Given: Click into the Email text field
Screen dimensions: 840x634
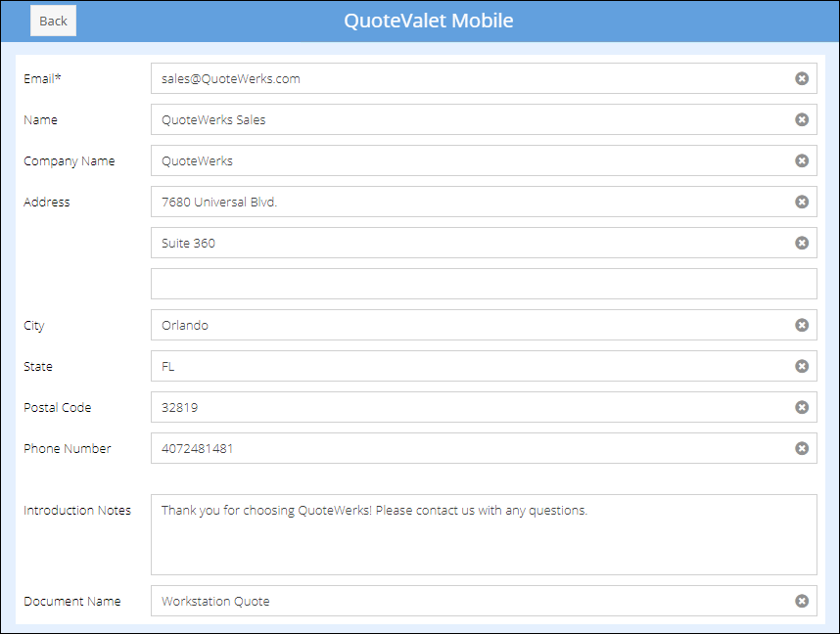Looking at the screenshot, I should (x=470, y=78).
